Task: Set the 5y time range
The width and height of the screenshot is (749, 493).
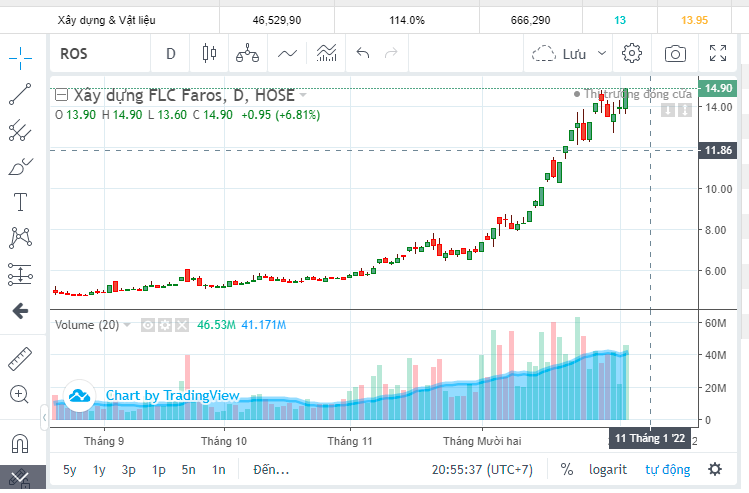Action: (70, 470)
